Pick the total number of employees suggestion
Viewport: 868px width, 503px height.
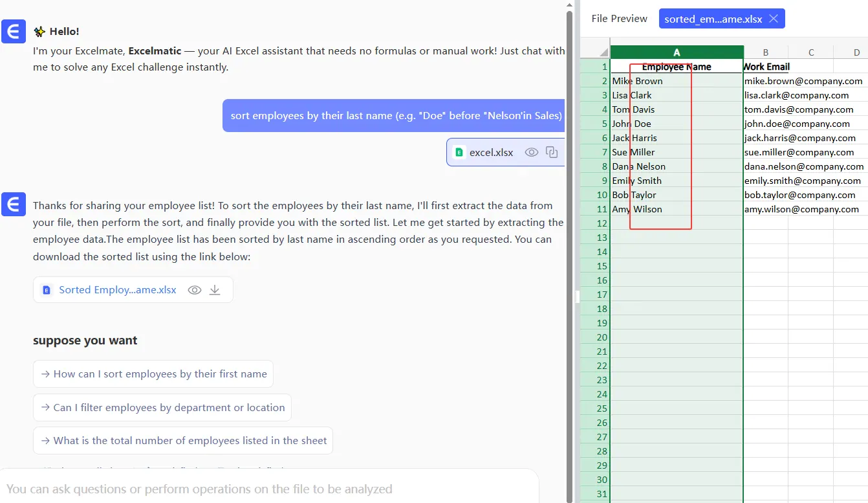(183, 441)
